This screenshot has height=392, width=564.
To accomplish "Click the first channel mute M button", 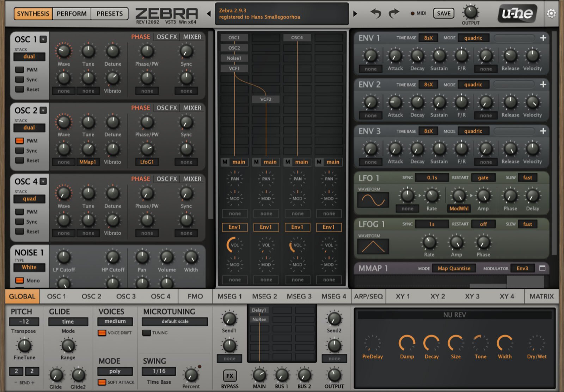I will click(x=225, y=162).
